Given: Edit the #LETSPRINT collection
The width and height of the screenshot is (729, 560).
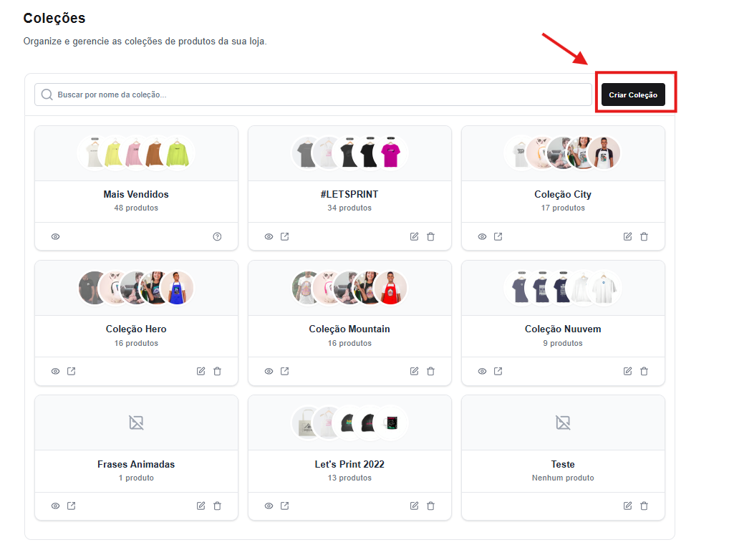Looking at the screenshot, I should (x=414, y=236).
